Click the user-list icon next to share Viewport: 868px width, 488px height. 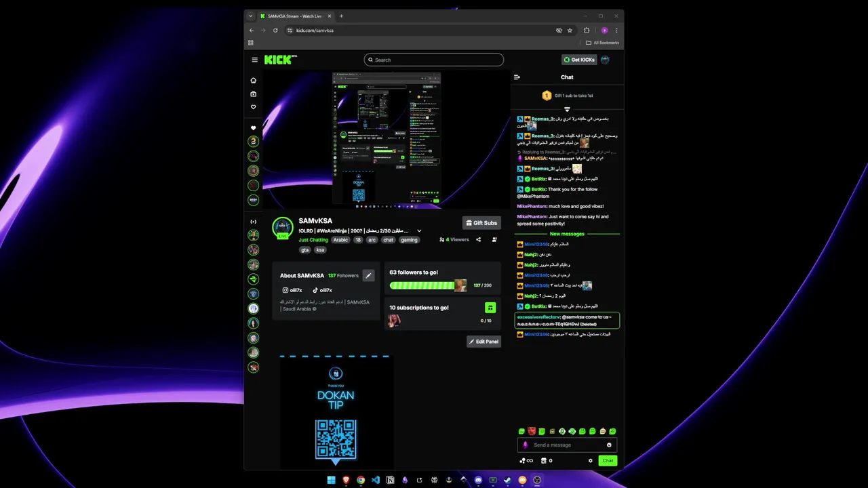[494, 239]
